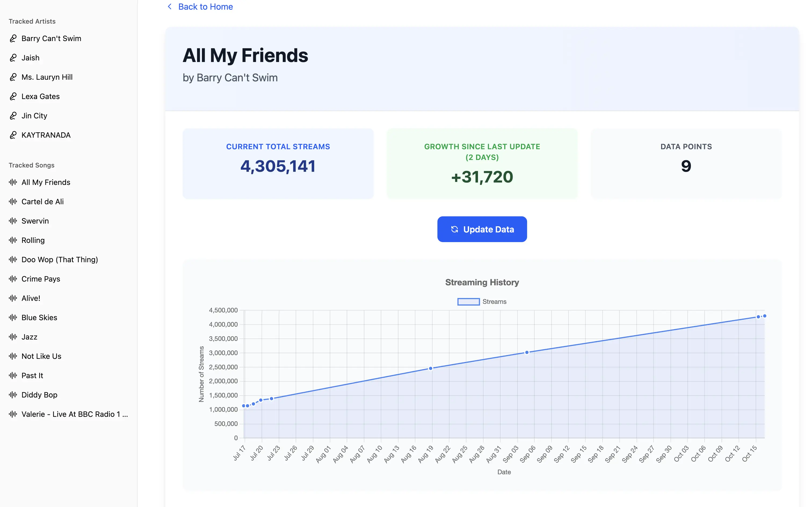Toggle Streams dataset via legend box
This screenshot has width=812, height=507.
click(x=468, y=302)
